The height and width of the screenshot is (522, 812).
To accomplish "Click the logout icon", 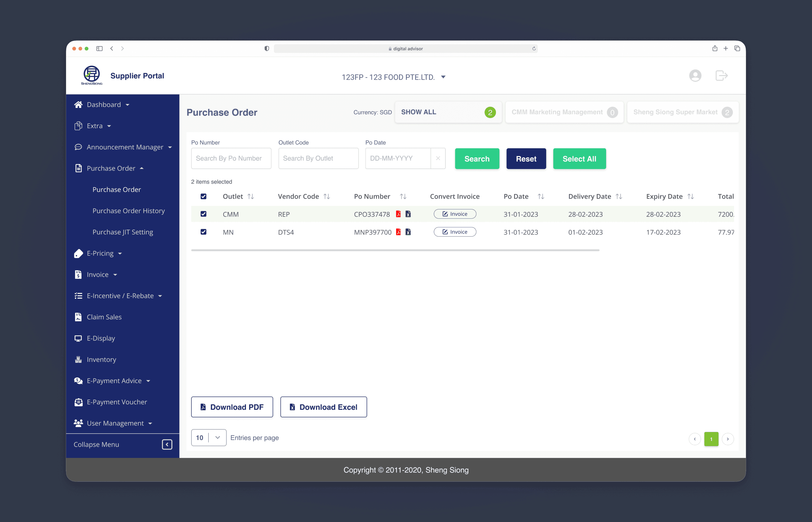I will [722, 76].
